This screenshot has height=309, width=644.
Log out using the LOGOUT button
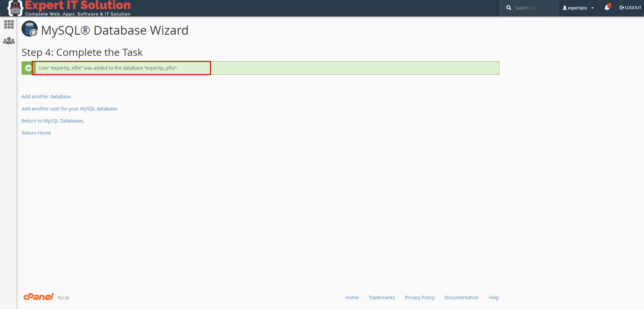click(630, 8)
